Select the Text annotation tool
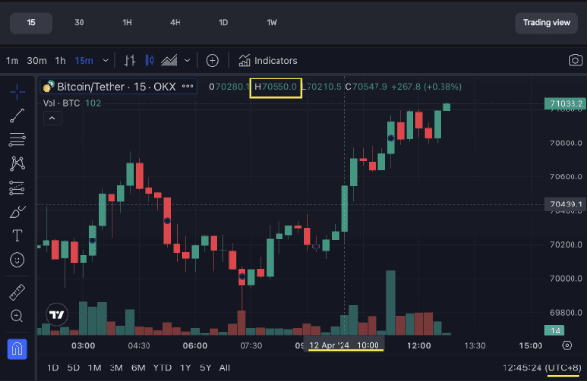 click(x=17, y=236)
